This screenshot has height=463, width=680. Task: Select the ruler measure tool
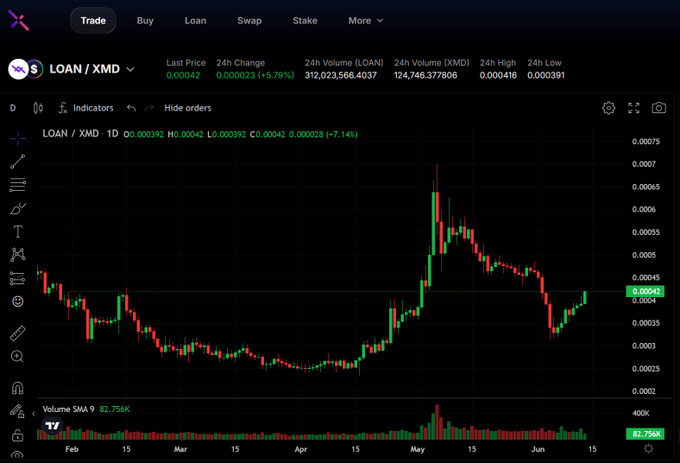click(x=18, y=333)
